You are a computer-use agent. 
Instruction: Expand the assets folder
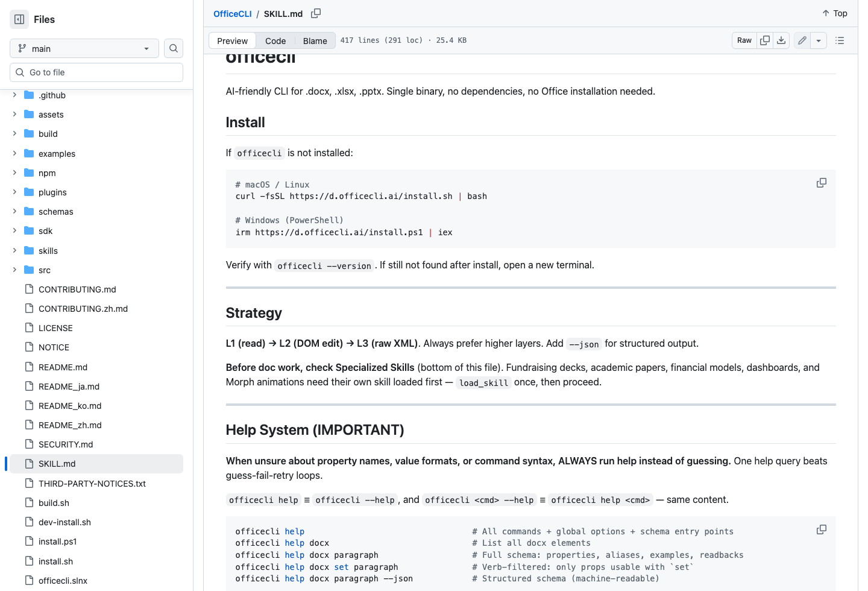[14, 115]
